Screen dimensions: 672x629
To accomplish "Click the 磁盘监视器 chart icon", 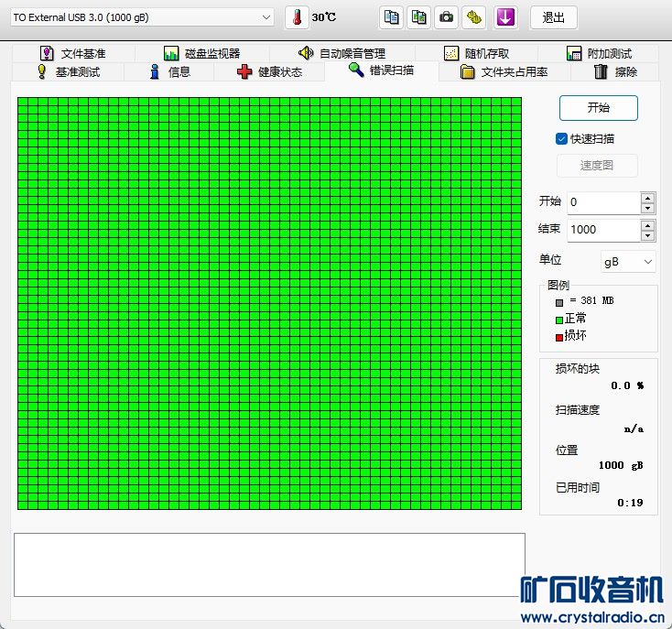I will point(171,53).
